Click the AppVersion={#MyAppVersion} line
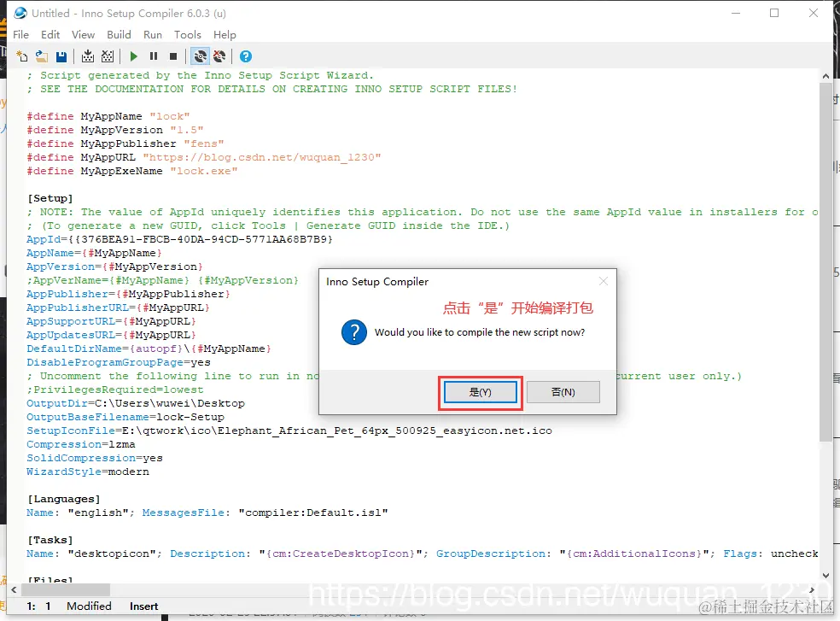The image size is (840, 621). click(x=114, y=267)
